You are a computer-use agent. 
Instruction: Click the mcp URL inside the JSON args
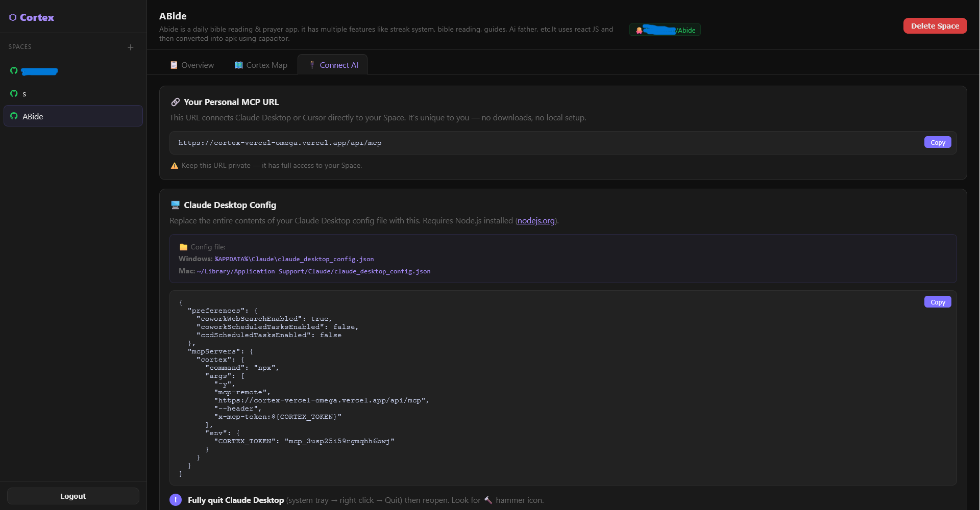(322, 400)
